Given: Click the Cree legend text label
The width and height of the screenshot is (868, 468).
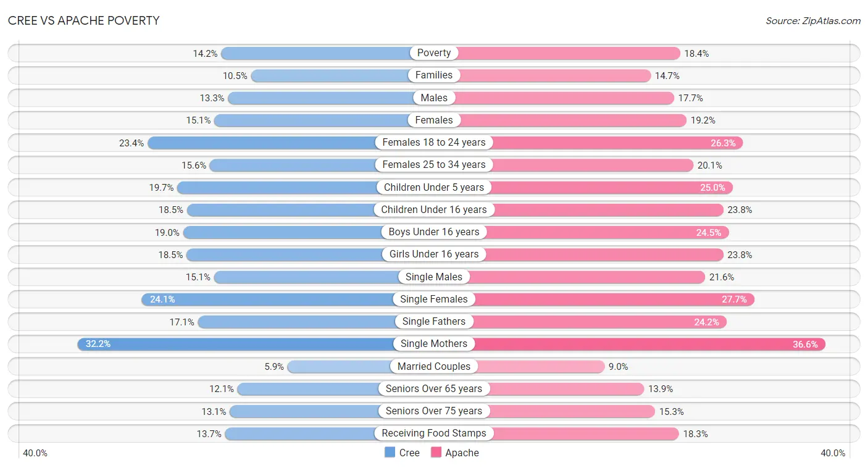Looking at the screenshot, I should 409,453.
